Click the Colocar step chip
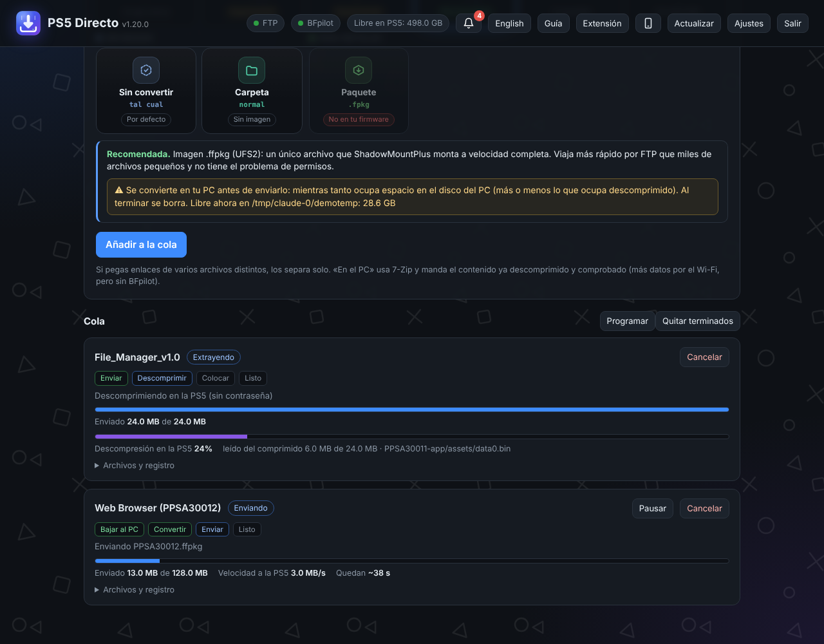Image resolution: width=824 pixels, height=644 pixels. pos(216,378)
